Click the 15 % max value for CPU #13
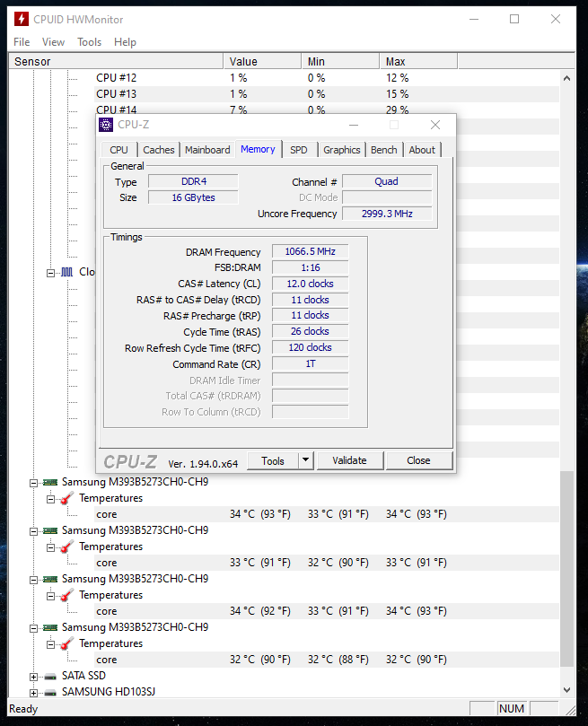Image resolution: width=588 pixels, height=726 pixels. pos(398,94)
